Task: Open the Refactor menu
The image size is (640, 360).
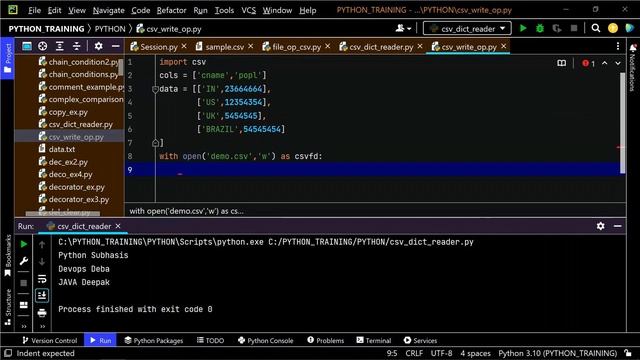Action: tap(171, 10)
